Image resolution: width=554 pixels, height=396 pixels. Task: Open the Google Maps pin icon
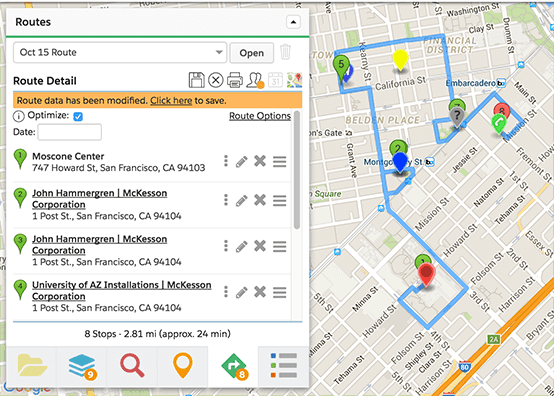[295, 80]
